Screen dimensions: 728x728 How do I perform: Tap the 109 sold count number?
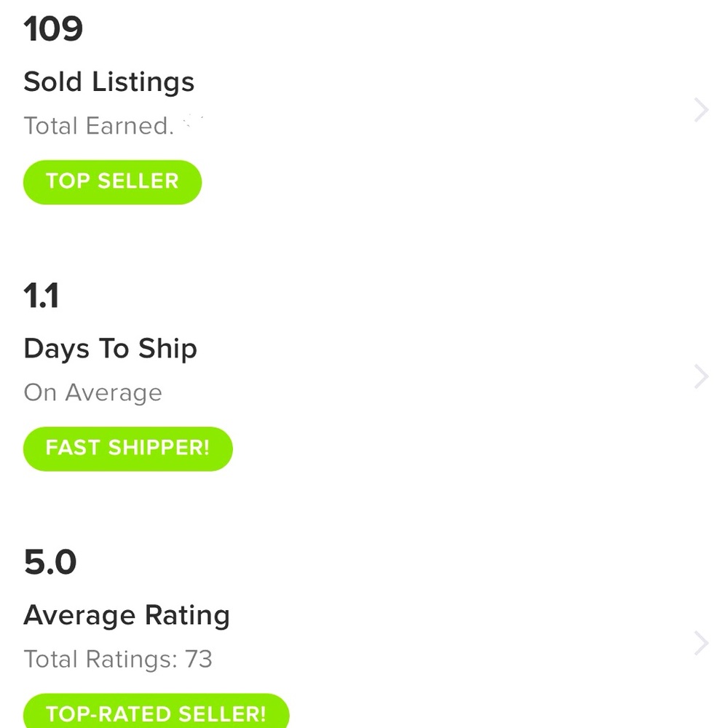53,29
